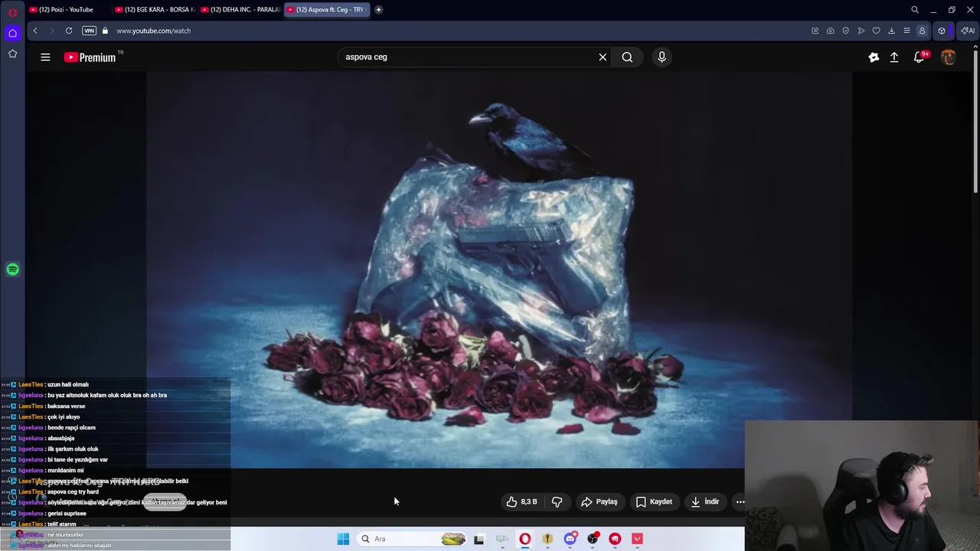Viewport: 980px width, 551px height.
Task: Open the monitor app on the taskbar
Action: click(502, 539)
